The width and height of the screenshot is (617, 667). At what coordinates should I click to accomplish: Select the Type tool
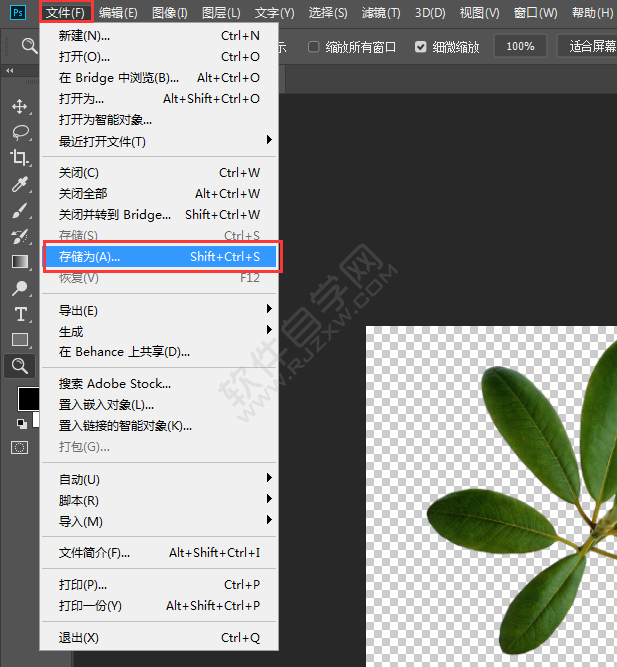pos(20,314)
